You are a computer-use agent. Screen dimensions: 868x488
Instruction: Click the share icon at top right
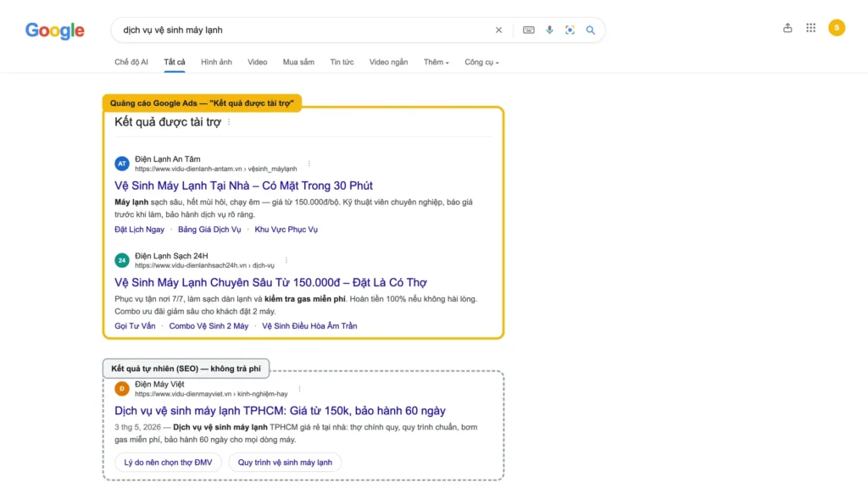pyautogui.click(x=787, y=28)
